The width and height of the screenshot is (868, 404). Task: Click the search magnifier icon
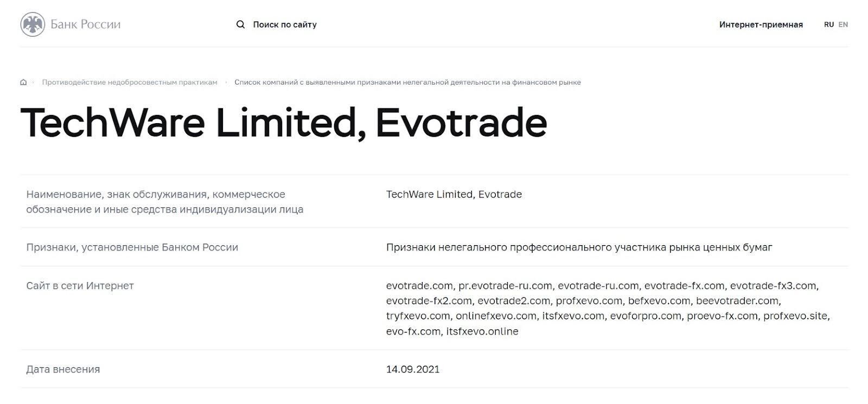pos(240,24)
